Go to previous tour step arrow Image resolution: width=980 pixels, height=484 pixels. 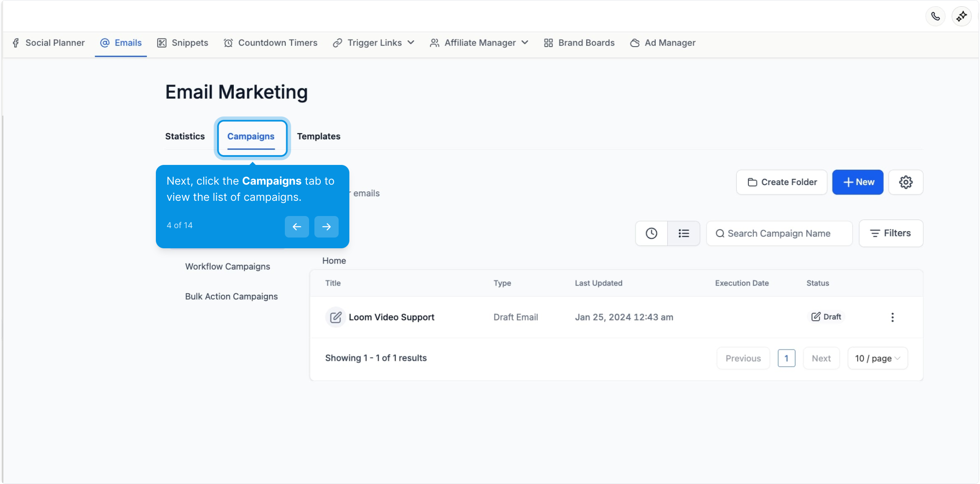pos(297,226)
